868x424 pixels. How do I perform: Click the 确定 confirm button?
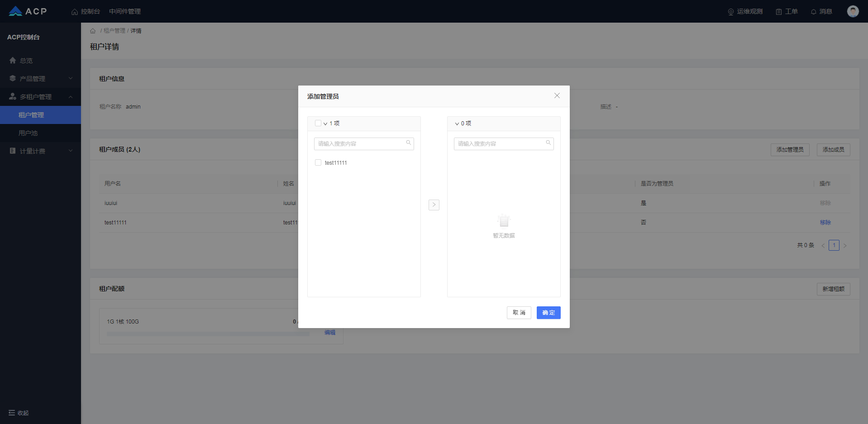(x=548, y=313)
